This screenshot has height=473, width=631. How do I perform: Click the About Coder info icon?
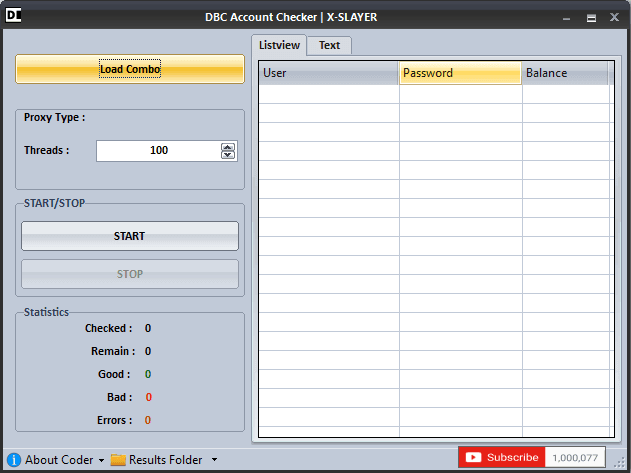pos(14,459)
